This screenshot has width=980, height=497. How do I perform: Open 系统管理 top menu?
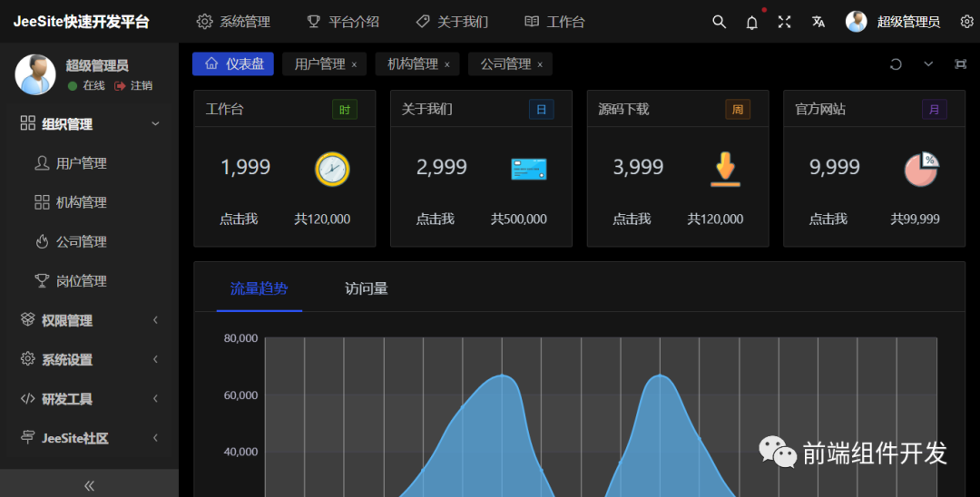(233, 22)
